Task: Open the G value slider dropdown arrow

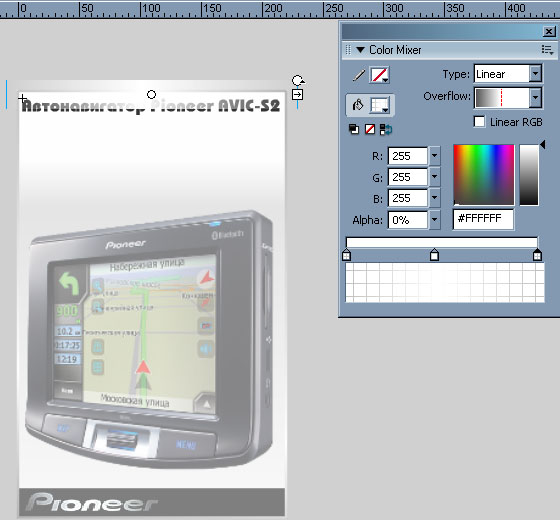Action: 434,177
